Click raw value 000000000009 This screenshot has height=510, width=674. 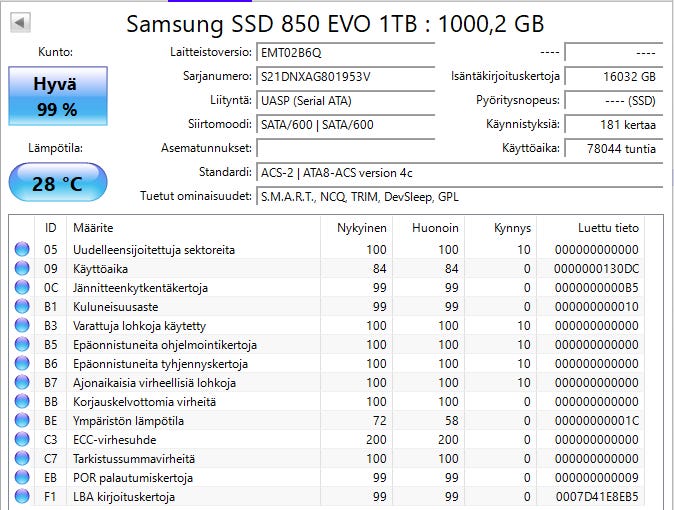[596, 478]
